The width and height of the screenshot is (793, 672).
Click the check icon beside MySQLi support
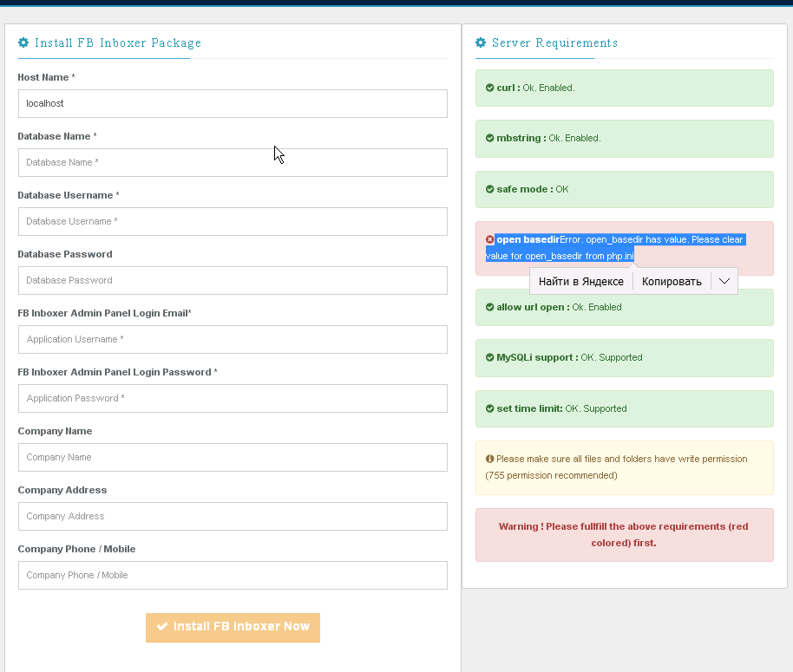point(490,357)
